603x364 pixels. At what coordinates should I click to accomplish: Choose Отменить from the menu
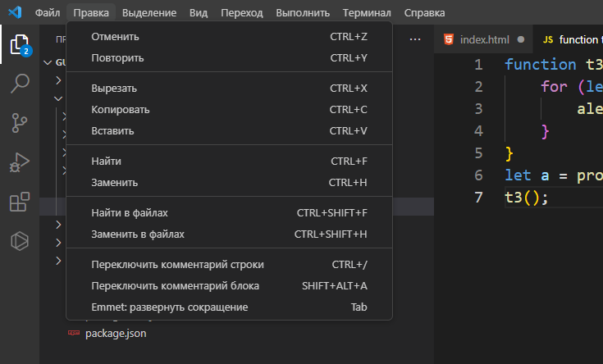click(x=229, y=37)
